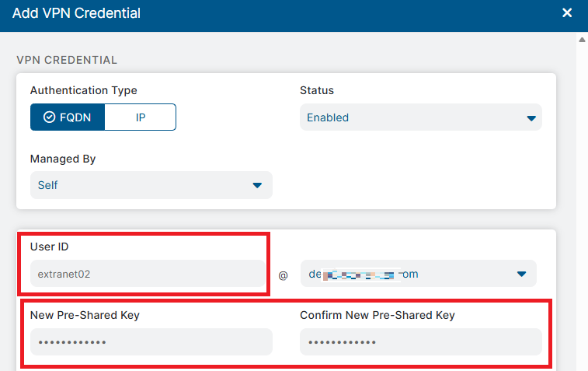
Task: Click the User ID input field
Action: pyautogui.click(x=148, y=274)
